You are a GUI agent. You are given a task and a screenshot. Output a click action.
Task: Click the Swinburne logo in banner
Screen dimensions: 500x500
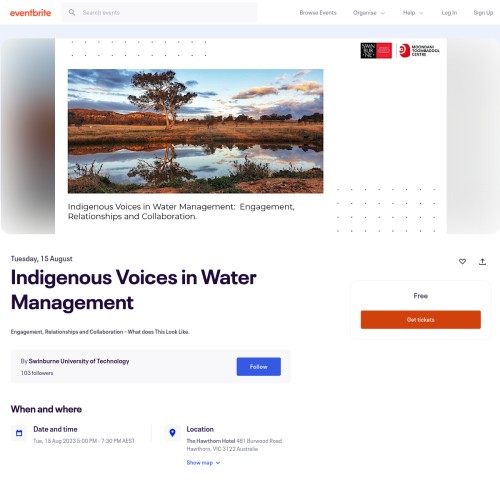click(x=376, y=51)
